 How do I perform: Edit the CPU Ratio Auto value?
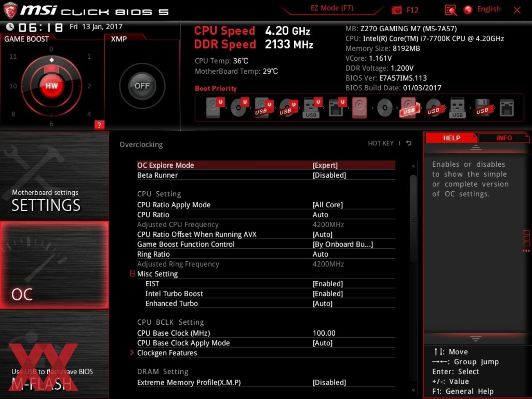point(320,214)
